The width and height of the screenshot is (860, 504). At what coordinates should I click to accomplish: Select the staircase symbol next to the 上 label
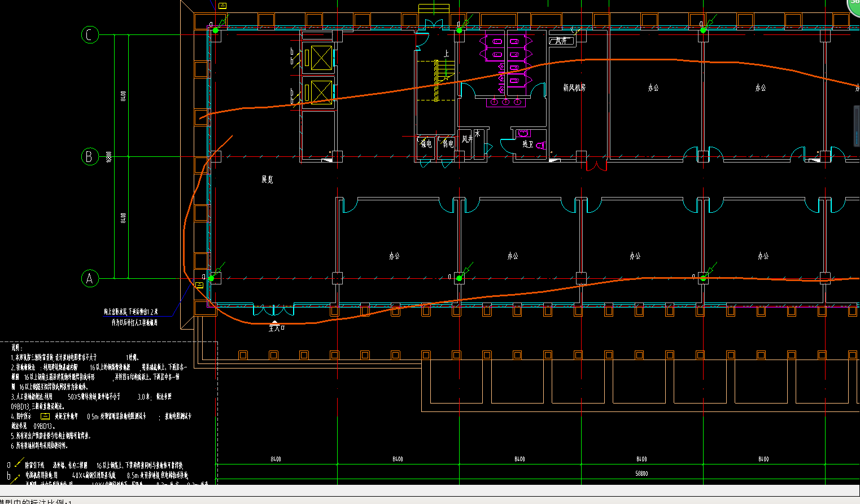point(444,80)
